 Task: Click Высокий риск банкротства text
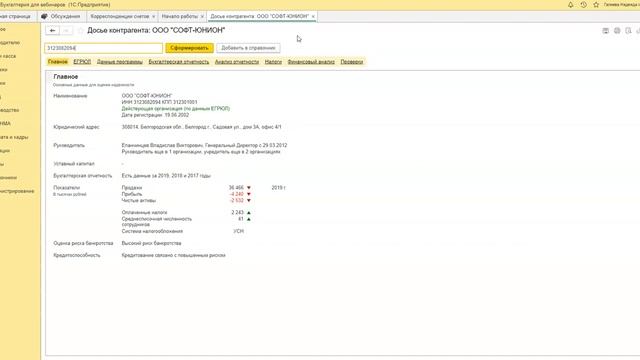click(151, 243)
